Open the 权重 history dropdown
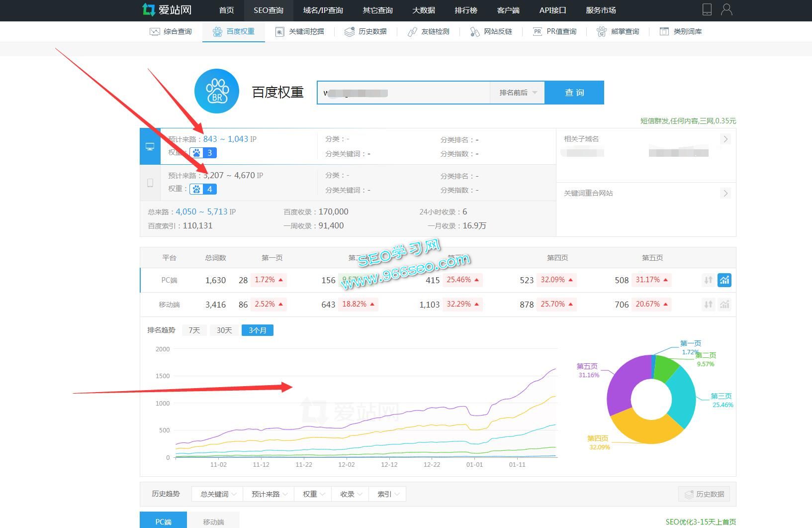812x528 pixels. tap(313, 494)
